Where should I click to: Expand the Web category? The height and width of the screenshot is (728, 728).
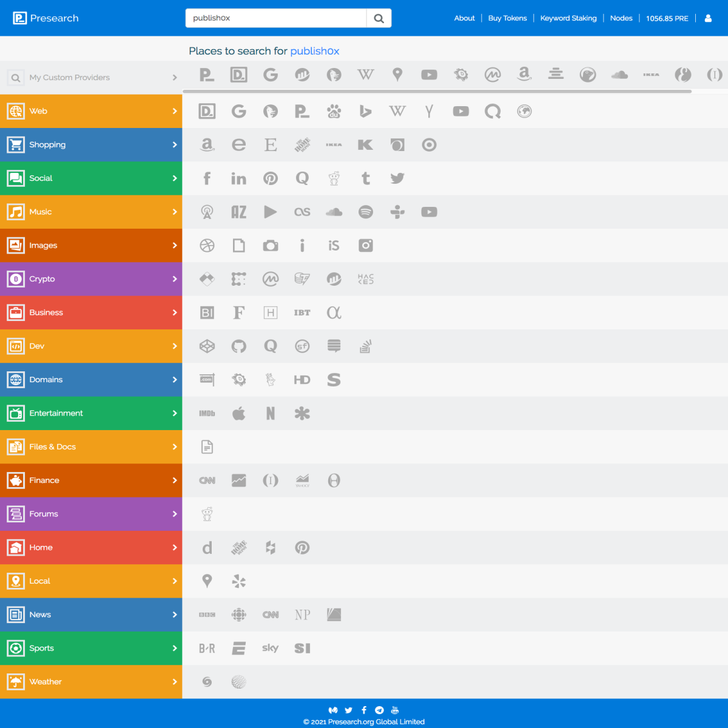[91, 111]
